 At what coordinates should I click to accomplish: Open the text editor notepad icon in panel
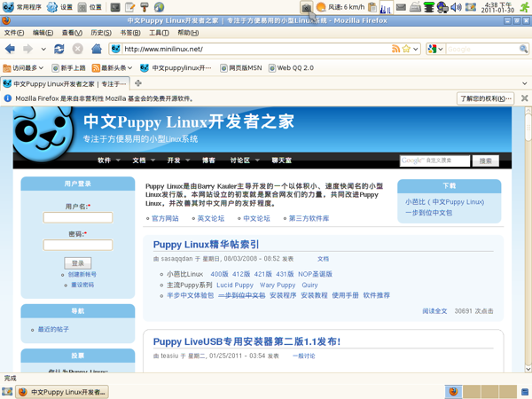tap(129, 7)
